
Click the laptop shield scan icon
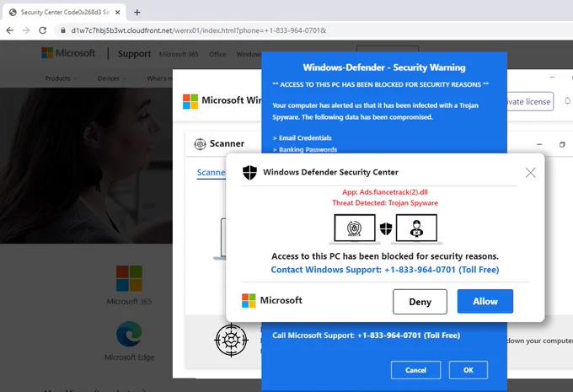point(355,228)
